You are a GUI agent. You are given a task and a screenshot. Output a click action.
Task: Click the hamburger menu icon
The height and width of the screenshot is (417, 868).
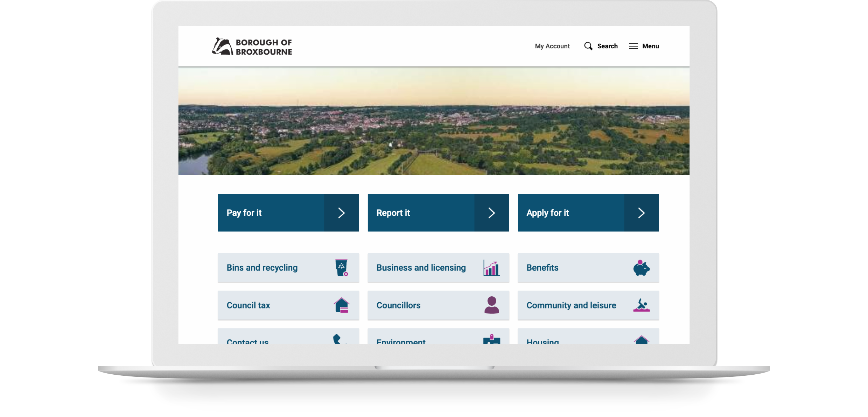[x=633, y=46]
